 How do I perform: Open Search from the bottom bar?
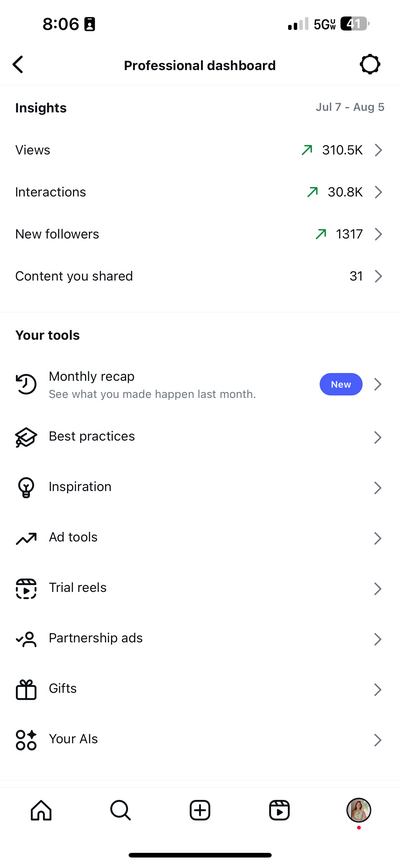pos(120,810)
